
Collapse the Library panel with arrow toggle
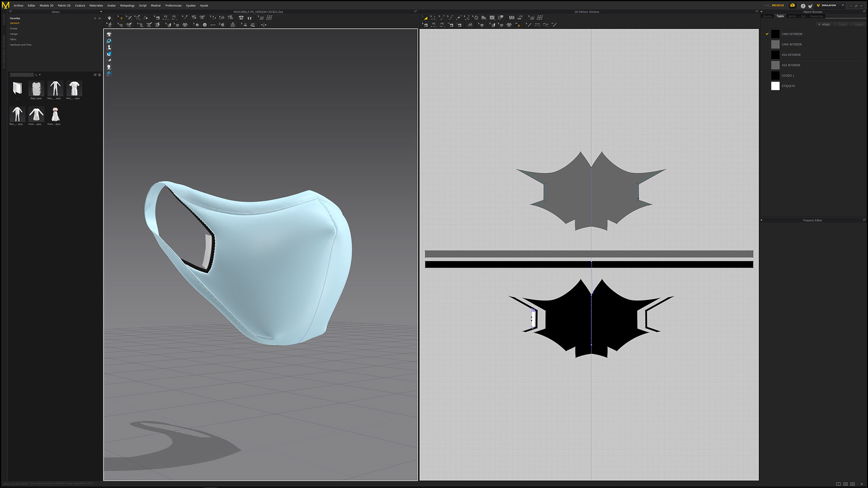pos(101,12)
